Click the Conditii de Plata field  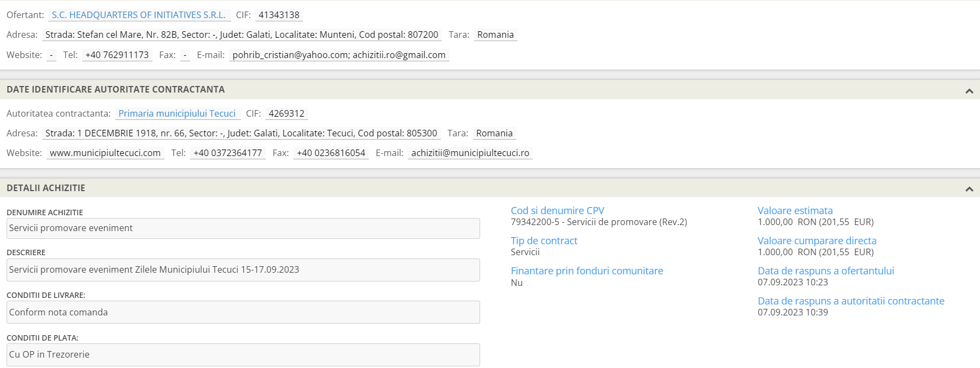tap(243, 354)
